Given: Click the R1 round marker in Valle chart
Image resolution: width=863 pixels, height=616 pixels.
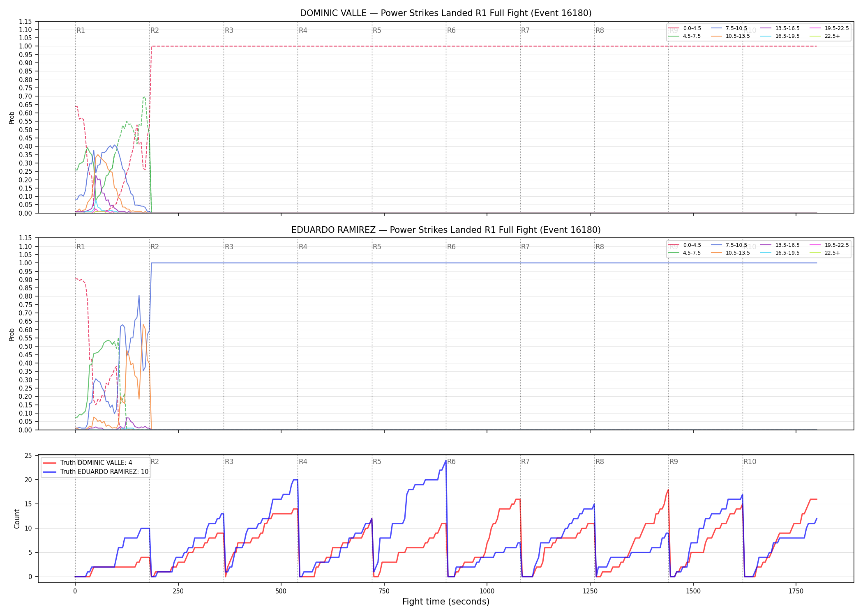Looking at the screenshot, I should (x=81, y=30).
